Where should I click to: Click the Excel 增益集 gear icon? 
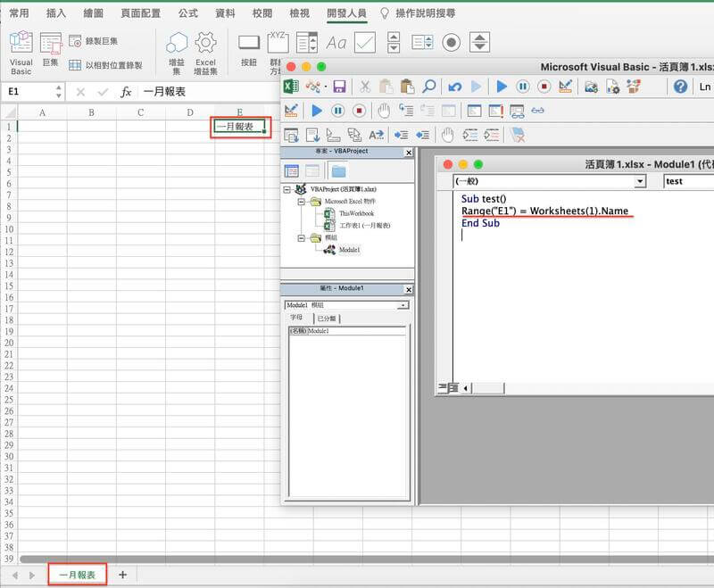coord(206,50)
